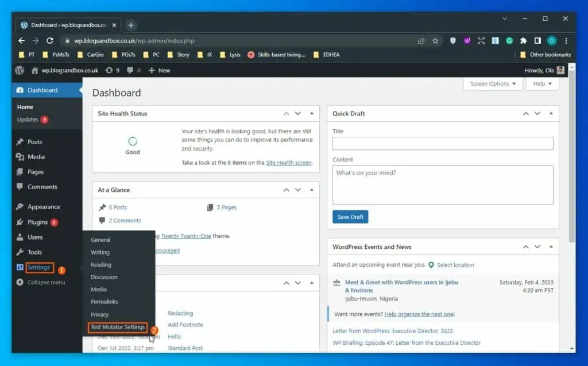Open the Chrome tab search chevron
Viewport: 588px width, 366px height.
pyautogui.click(x=505, y=18)
